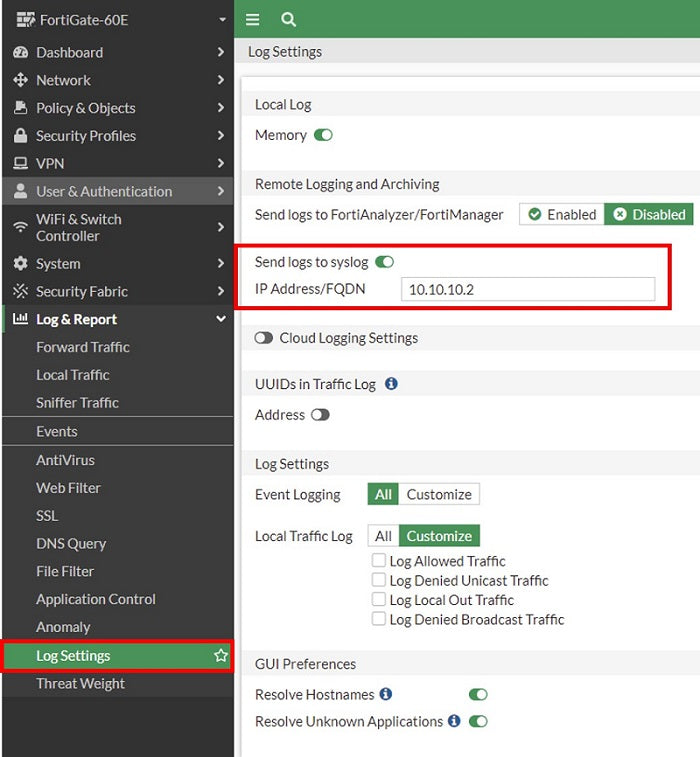Click Resolve Unknown Applications info icon

pos(454,721)
